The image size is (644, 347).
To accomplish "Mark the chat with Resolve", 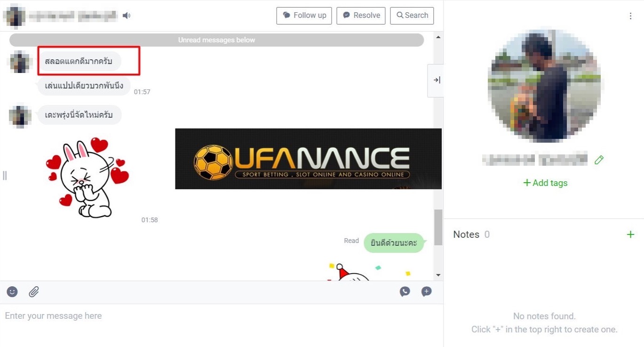I will 361,16.
